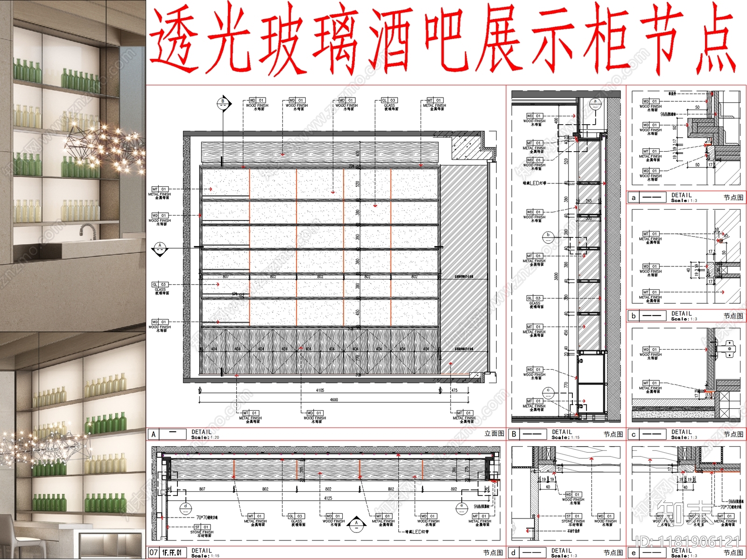The image size is (747, 560).
Task: Click the "07" sheet number box
Action: click(x=154, y=553)
